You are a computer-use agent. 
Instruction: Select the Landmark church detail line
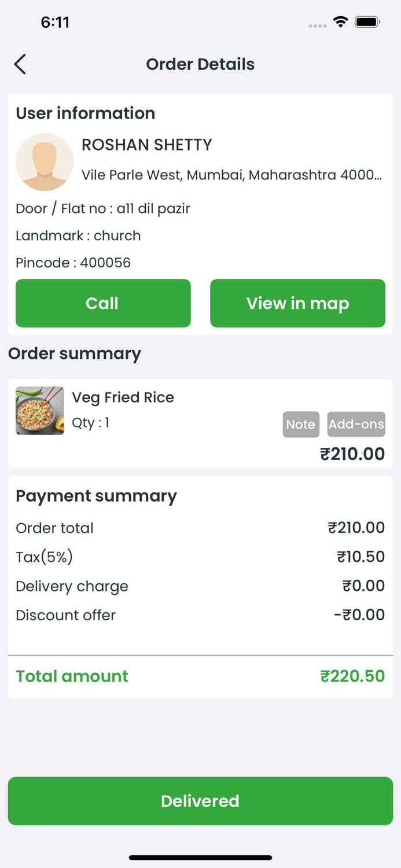78,236
